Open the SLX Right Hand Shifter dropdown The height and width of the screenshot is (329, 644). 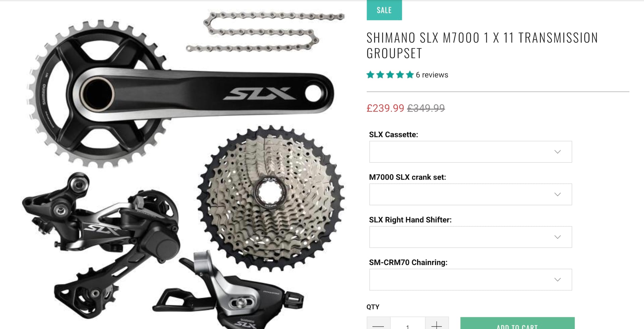pyautogui.click(x=471, y=237)
